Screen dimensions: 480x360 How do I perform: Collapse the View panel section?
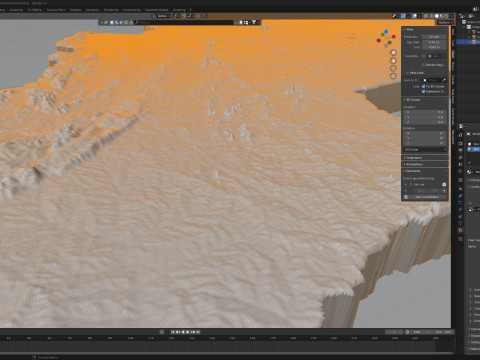[410, 29]
